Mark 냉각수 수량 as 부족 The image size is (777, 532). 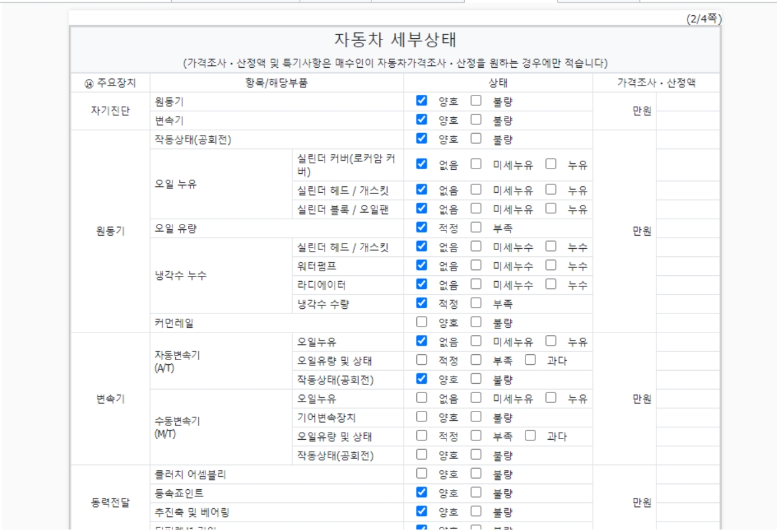click(x=475, y=304)
